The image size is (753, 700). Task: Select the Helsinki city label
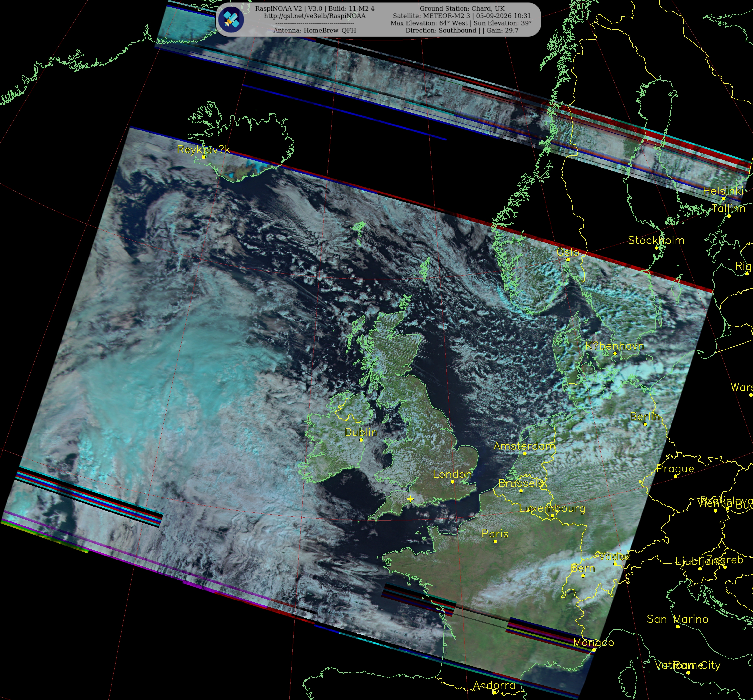click(x=722, y=191)
